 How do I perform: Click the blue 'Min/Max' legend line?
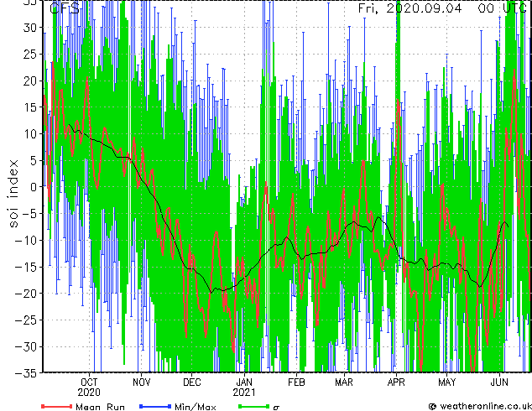pyautogui.click(x=155, y=406)
